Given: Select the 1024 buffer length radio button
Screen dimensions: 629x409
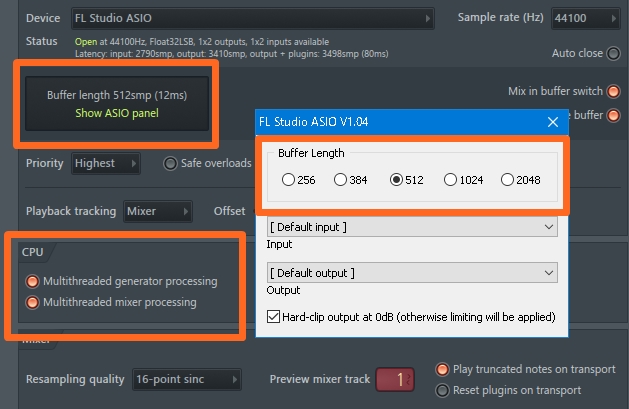Looking at the screenshot, I should coord(450,180).
